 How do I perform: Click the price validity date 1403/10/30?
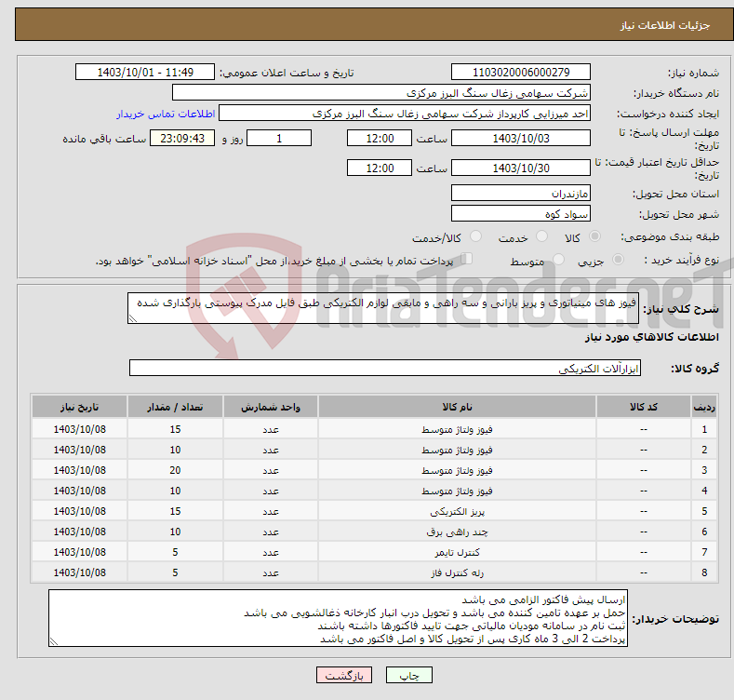pos(521,168)
